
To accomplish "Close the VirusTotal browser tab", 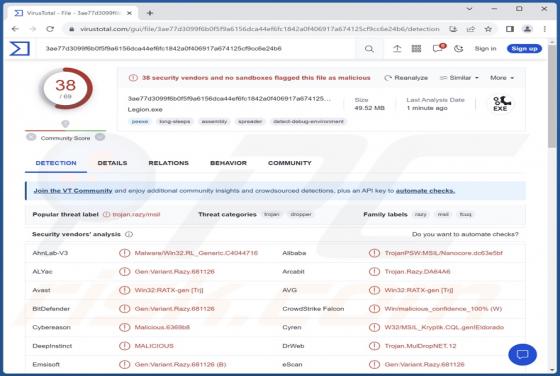I will click(x=129, y=13).
